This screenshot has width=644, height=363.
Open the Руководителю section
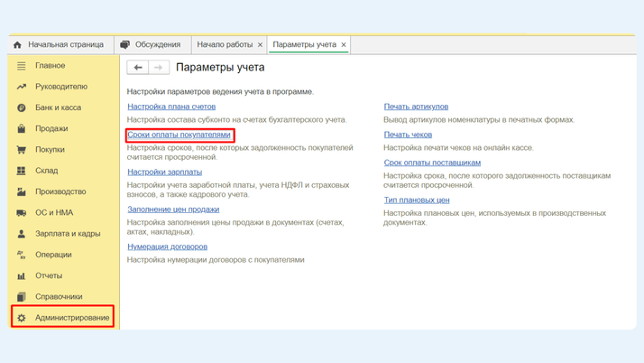click(63, 87)
